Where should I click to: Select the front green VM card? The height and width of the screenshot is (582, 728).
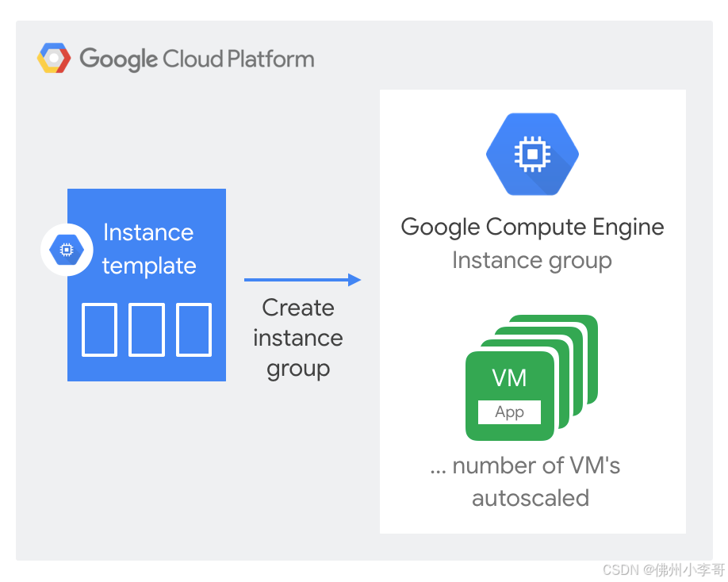pyautogui.click(x=510, y=396)
